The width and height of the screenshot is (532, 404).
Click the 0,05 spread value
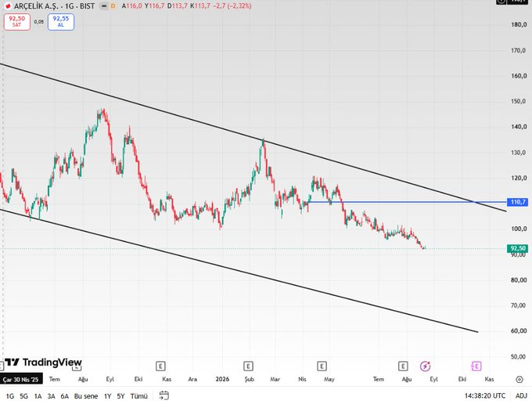click(39, 22)
